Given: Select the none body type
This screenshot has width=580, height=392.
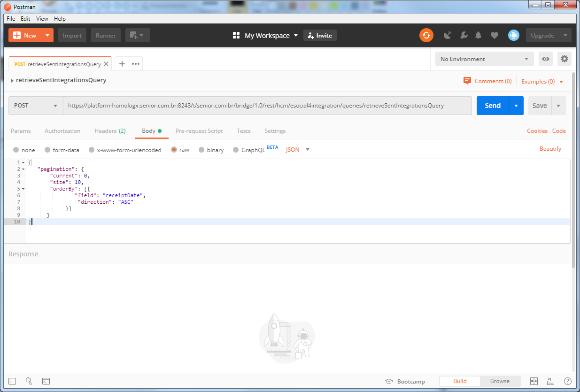Looking at the screenshot, I should pyautogui.click(x=16, y=150).
